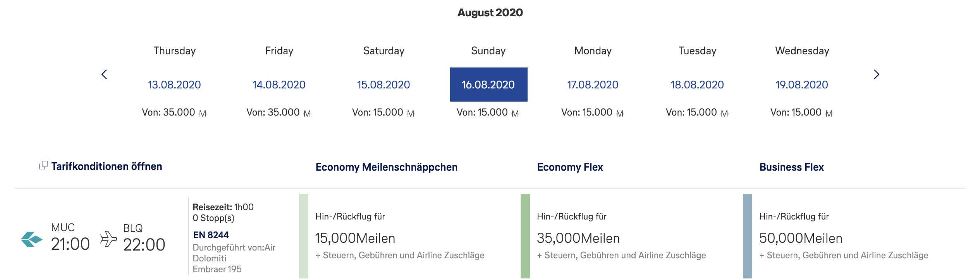Image resolution: width=980 pixels, height=280 pixels.
Task: Click the next week arrow
Action: coord(877,74)
